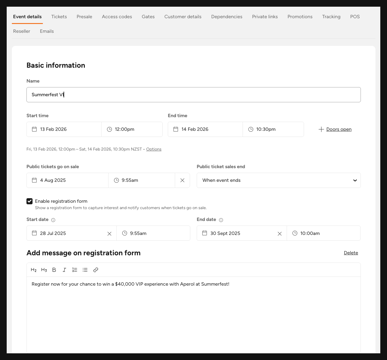
Task: Open the event start date picker 13 Feb 2026
Action: pos(64,129)
